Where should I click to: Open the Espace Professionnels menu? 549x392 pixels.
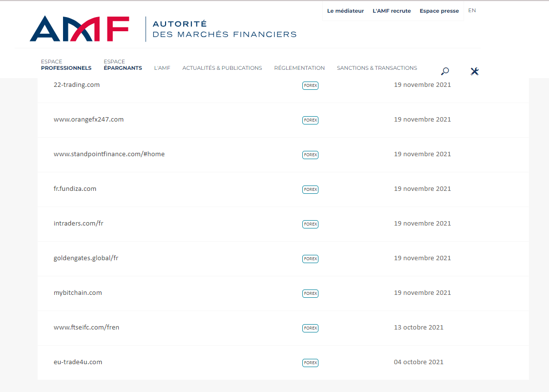coord(66,65)
